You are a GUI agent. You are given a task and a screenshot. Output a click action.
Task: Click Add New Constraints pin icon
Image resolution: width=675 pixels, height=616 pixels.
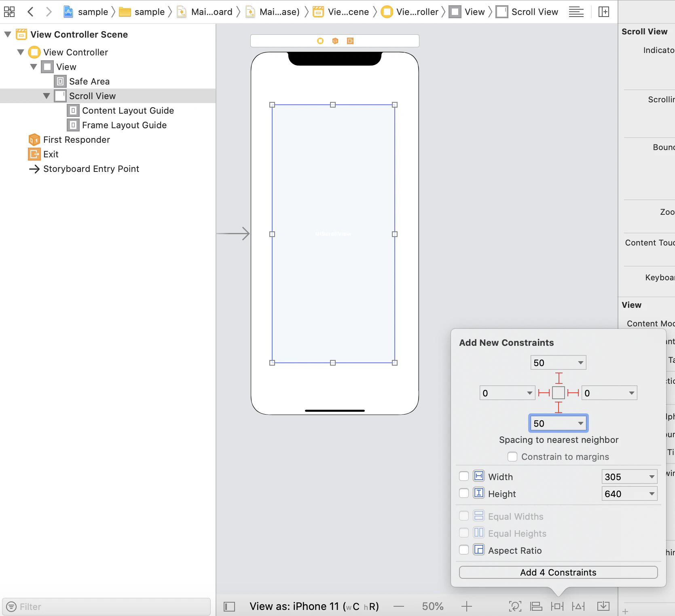pos(557,606)
